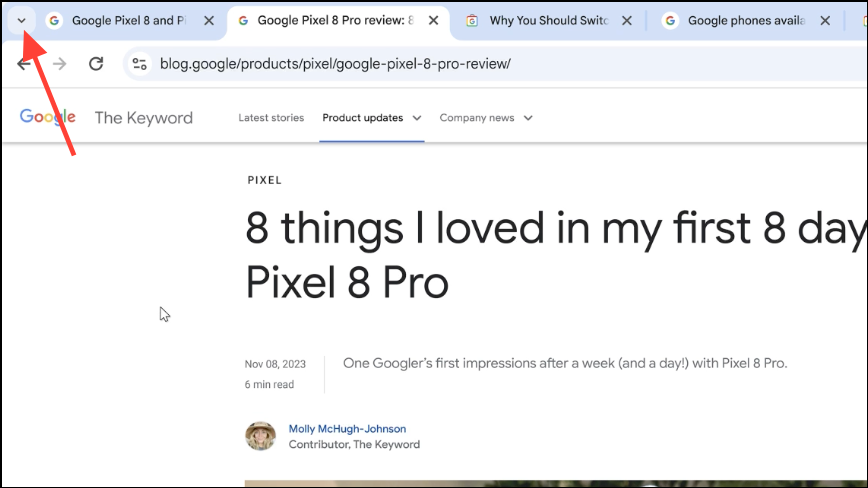The height and width of the screenshot is (488, 868).
Task: Click the Nov 08, 2023 date
Action: (275, 364)
